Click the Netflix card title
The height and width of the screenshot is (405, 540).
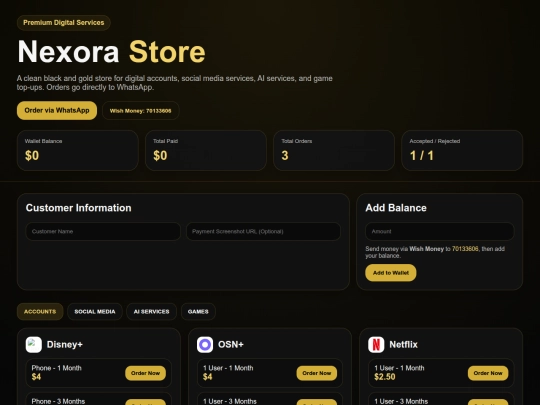(x=403, y=345)
